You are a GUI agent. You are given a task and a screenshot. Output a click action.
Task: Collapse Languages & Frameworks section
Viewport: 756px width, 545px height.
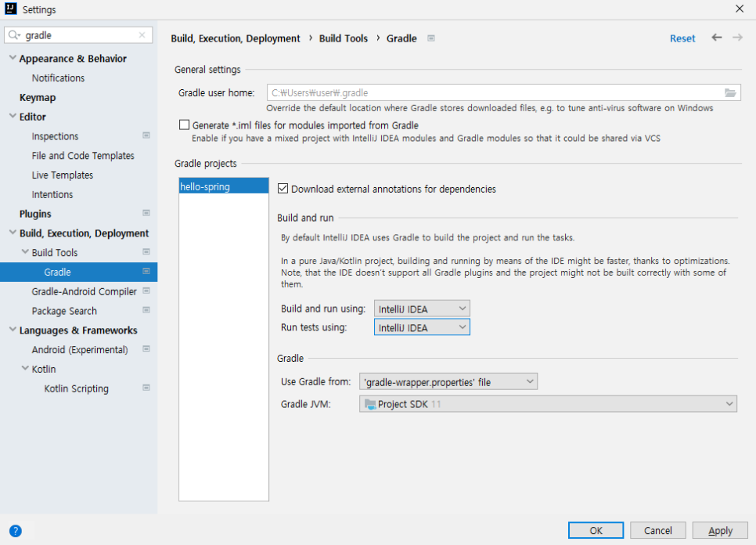click(13, 330)
